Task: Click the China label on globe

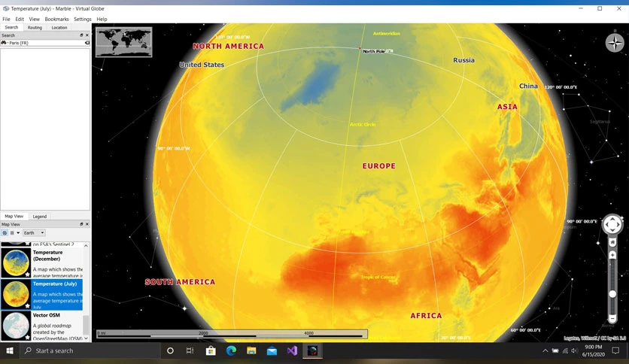Action: tap(528, 86)
